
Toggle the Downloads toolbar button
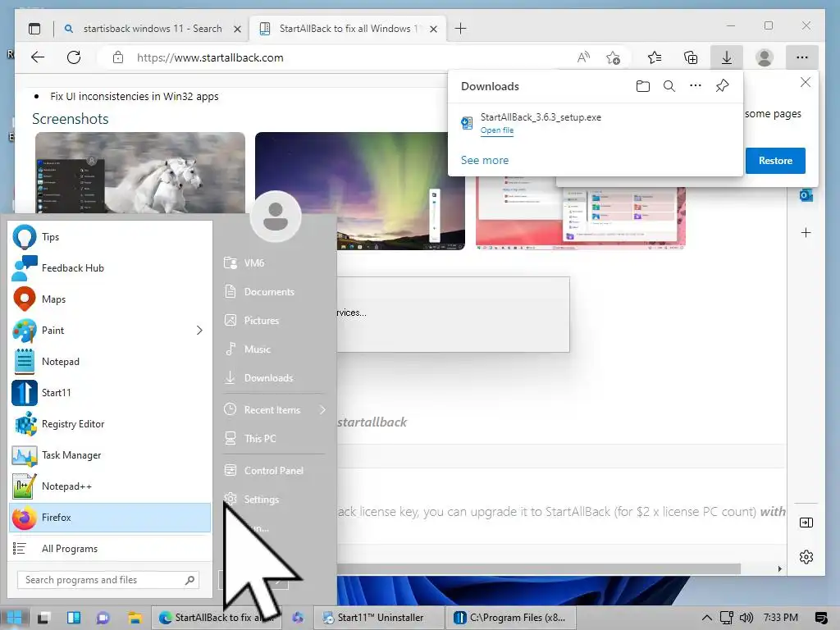point(727,57)
